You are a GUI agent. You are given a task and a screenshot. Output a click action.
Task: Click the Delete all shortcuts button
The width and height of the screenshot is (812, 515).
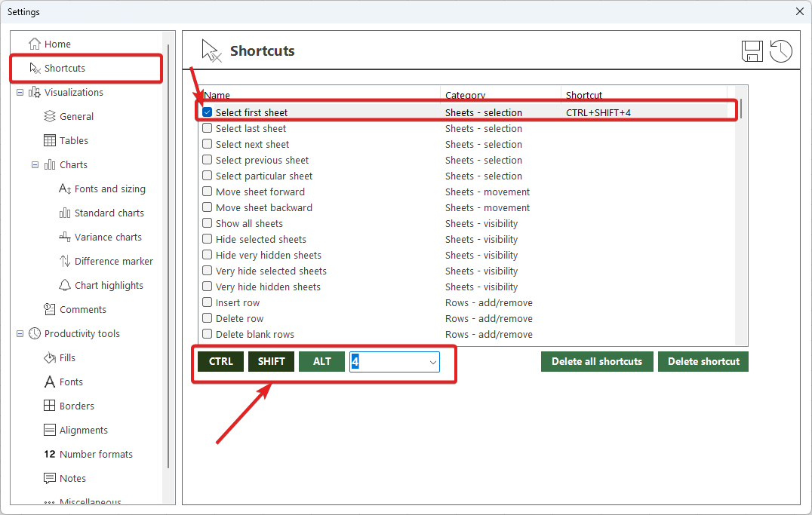(x=596, y=361)
